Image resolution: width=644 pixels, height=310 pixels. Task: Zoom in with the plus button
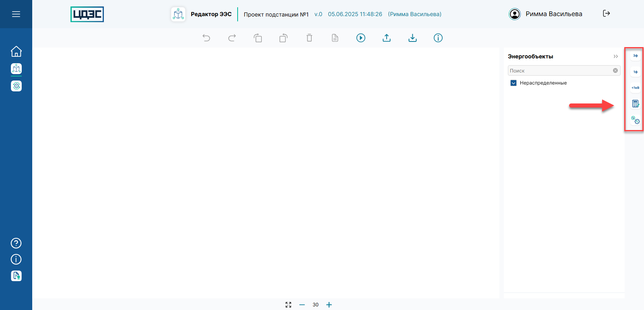click(329, 305)
